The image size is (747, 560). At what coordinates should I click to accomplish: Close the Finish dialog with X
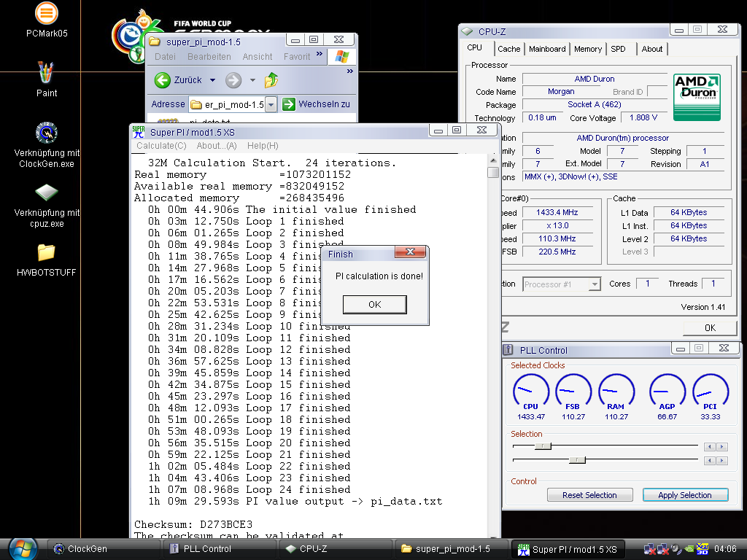[x=410, y=252]
